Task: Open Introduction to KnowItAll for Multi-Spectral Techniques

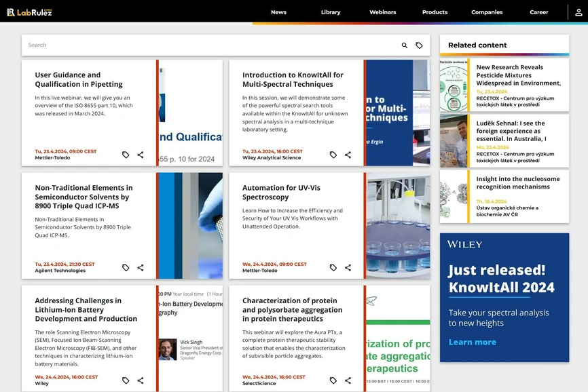Action: [x=293, y=79]
